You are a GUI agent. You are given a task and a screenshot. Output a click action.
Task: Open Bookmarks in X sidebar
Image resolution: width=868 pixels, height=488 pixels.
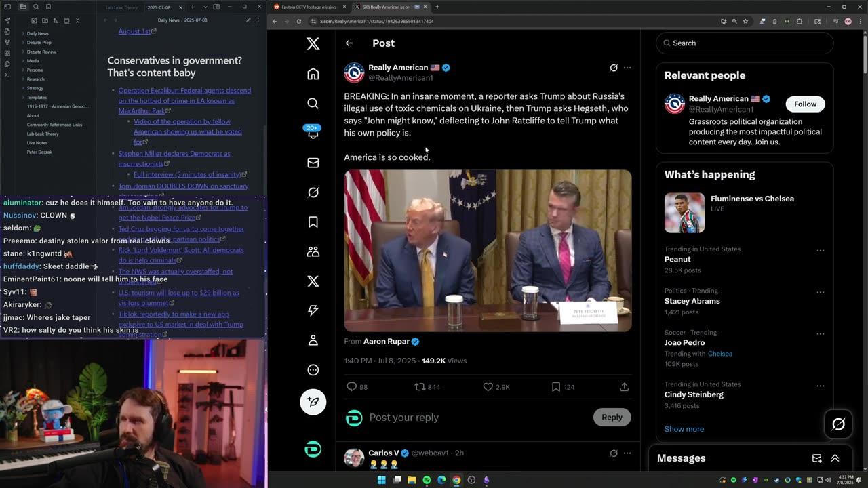click(x=313, y=222)
